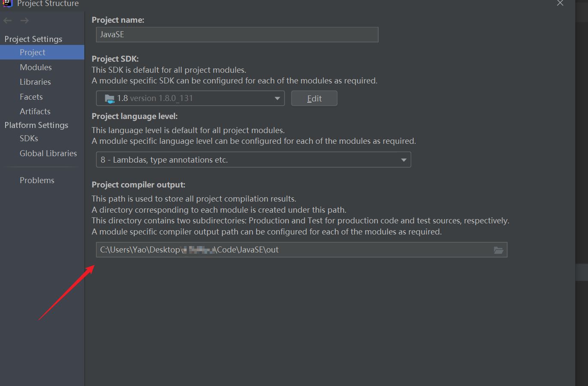
Task: Click the Project name input field
Action: coord(237,35)
